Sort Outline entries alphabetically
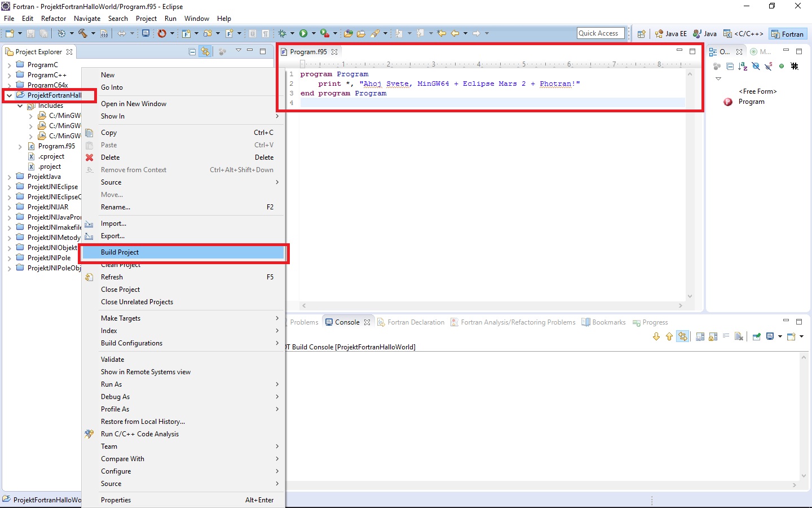This screenshot has width=812, height=508. click(x=742, y=66)
